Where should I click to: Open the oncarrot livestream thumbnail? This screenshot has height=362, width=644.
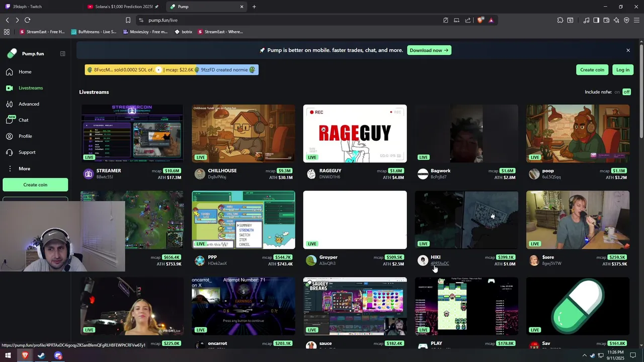click(244, 306)
